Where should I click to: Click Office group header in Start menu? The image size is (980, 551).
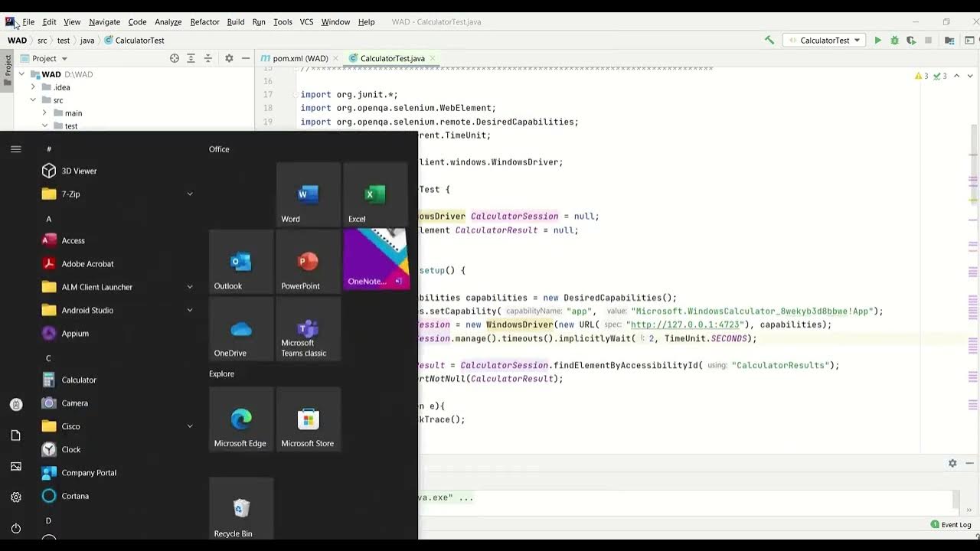pyautogui.click(x=219, y=149)
